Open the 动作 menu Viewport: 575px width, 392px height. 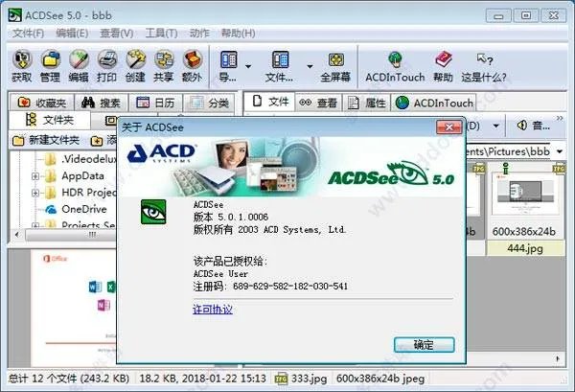(x=200, y=34)
